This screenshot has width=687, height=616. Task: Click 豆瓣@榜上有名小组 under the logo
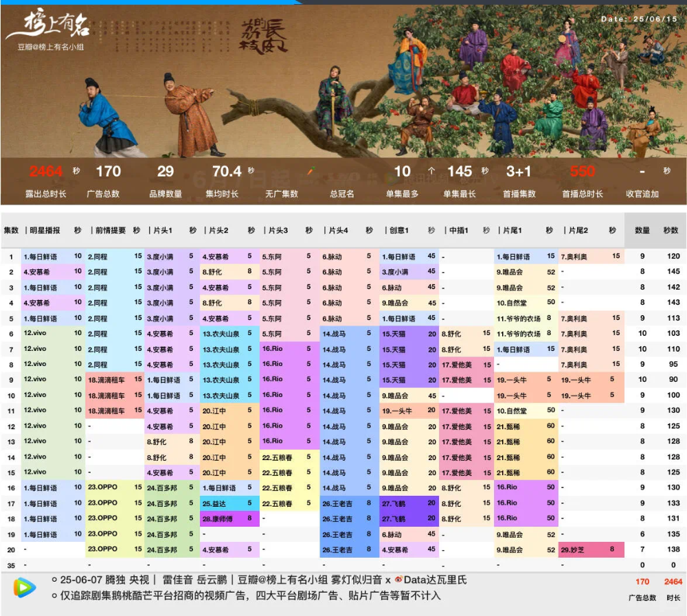50,47
